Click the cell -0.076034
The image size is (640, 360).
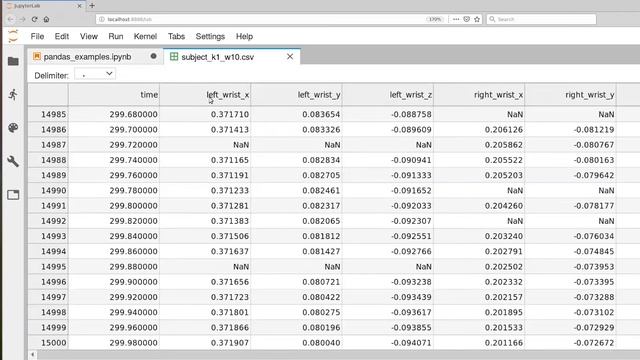[x=571, y=236]
